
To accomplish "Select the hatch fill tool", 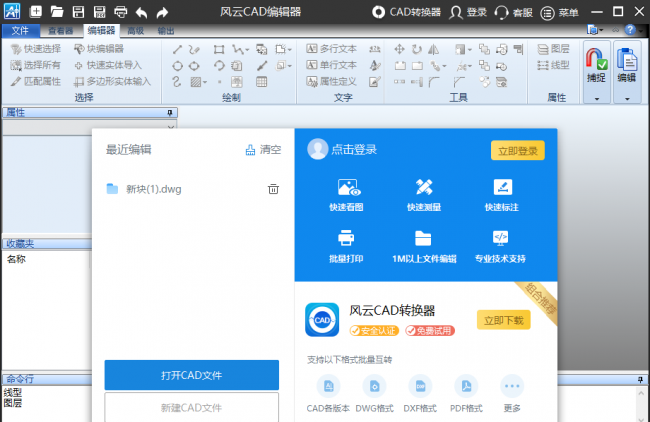I will pyautogui.click(x=196, y=82).
